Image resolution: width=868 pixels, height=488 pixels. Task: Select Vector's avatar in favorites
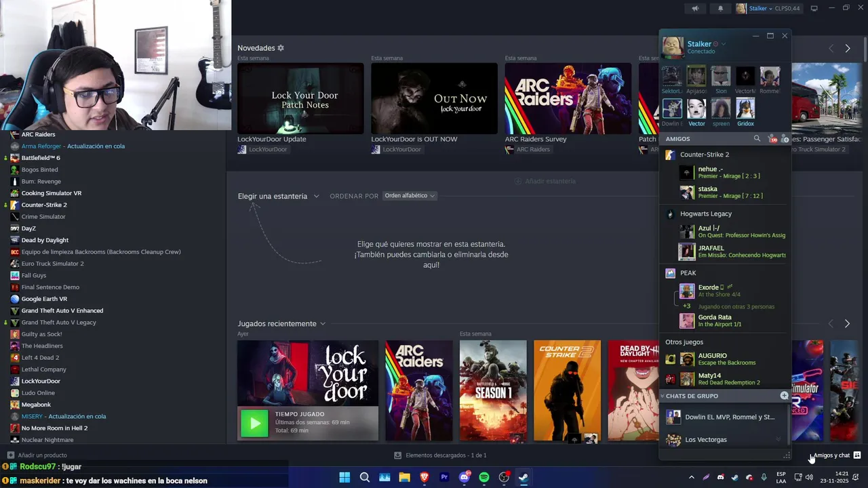696,108
